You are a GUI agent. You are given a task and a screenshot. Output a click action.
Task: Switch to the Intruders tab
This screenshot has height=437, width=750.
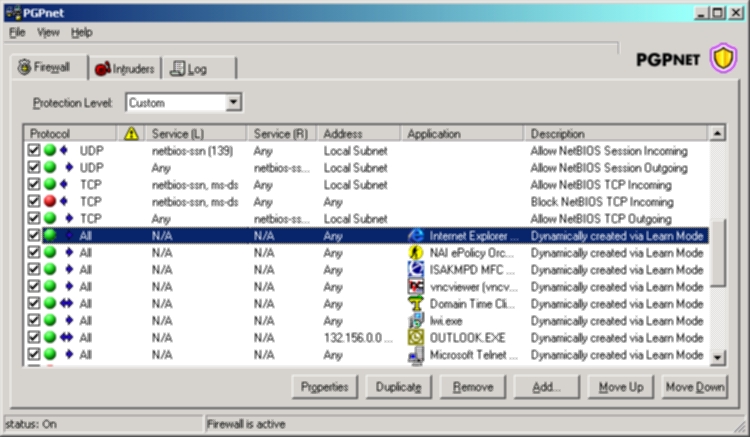[x=125, y=69]
